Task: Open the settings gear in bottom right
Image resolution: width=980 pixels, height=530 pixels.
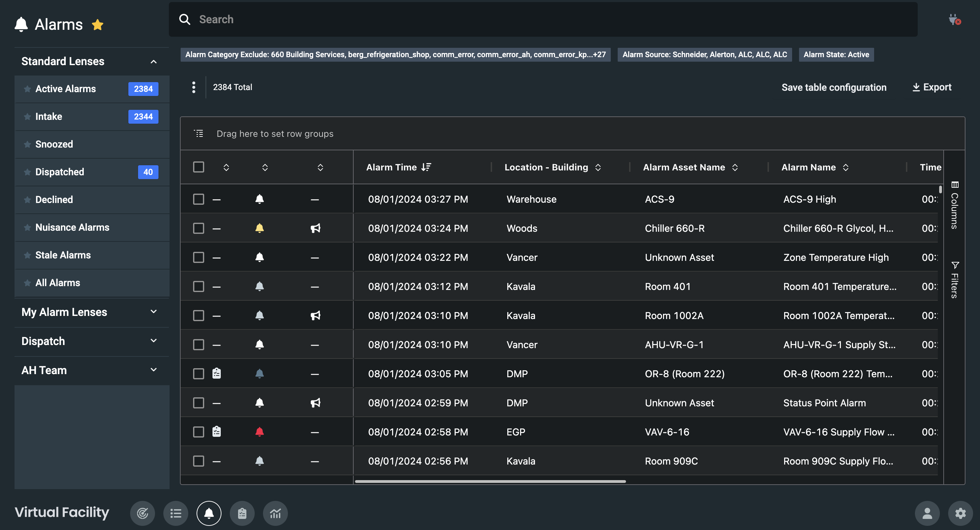Action: click(960, 513)
